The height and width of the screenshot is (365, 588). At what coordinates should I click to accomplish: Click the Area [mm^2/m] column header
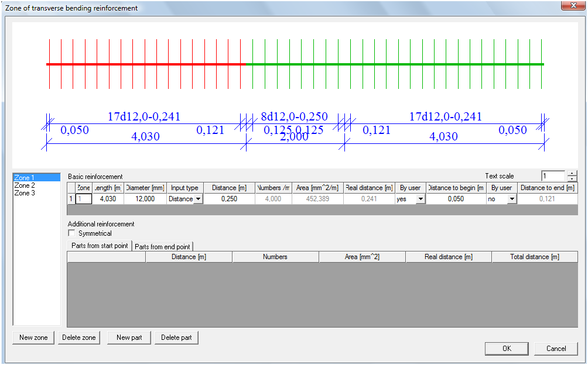(317, 188)
